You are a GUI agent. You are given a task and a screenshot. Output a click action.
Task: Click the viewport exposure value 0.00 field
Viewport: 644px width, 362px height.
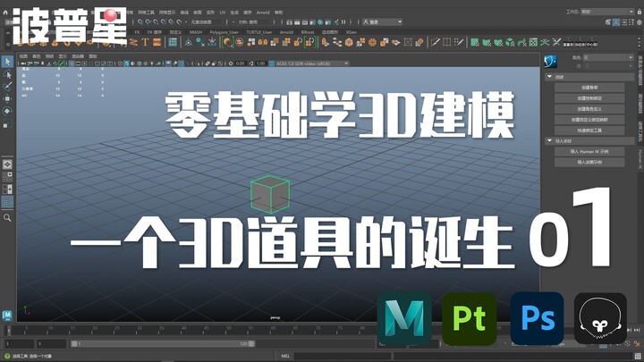(x=241, y=63)
